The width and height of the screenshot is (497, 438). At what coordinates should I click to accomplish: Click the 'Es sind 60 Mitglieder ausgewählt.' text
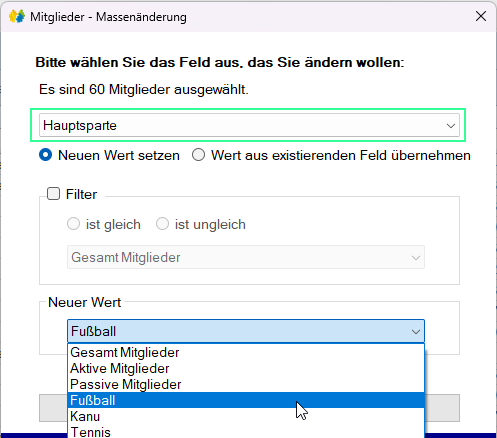coord(144,90)
